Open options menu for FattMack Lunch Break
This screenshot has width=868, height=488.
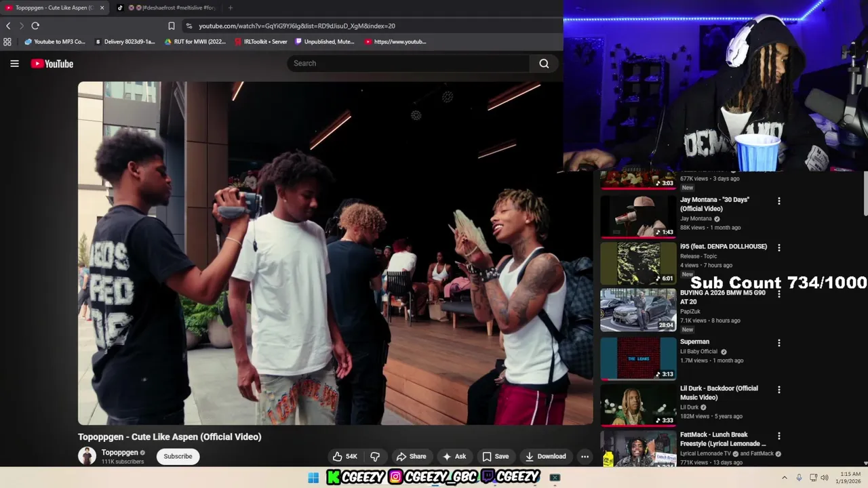pos(778,436)
